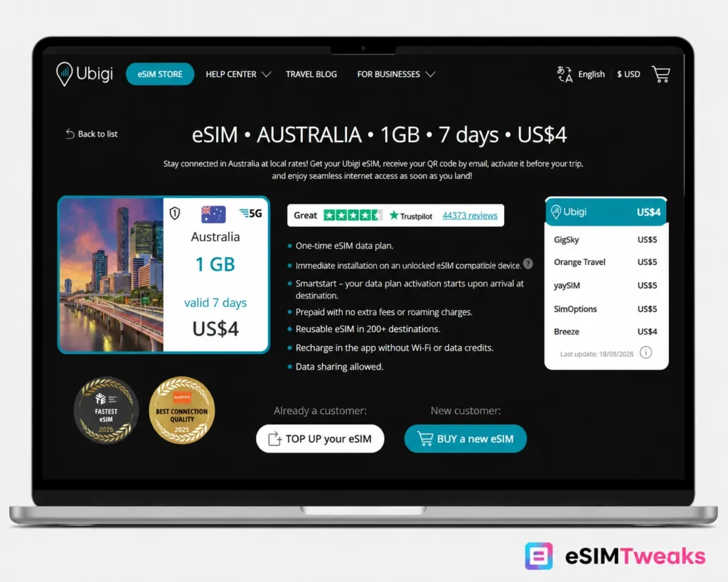Click the back arrow icon
Image resolution: width=728 pixels, height=582 pixels.
click(x=70, y=134)
